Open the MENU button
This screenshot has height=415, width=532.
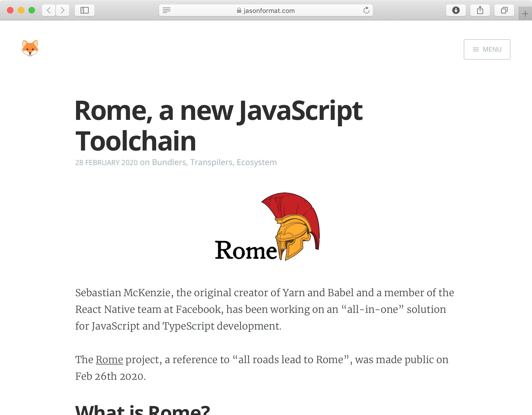487,49
